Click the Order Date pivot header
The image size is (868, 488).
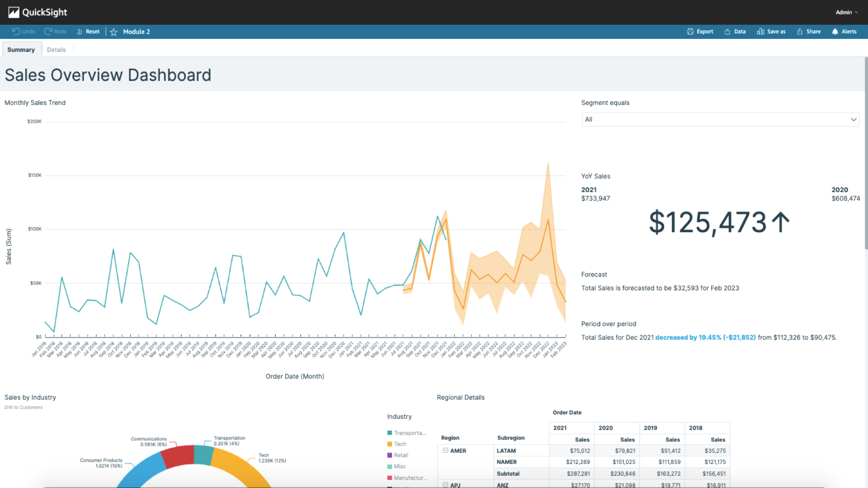pos(567,413)
